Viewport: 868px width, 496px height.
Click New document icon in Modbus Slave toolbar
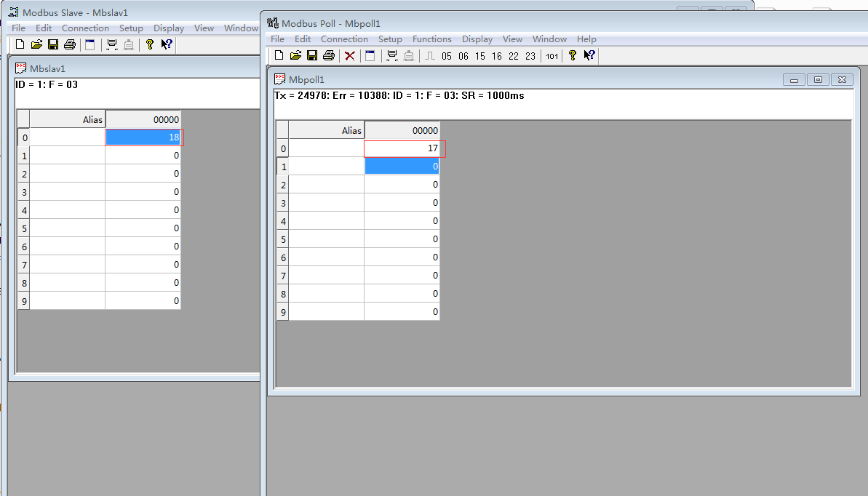[20, 44]
